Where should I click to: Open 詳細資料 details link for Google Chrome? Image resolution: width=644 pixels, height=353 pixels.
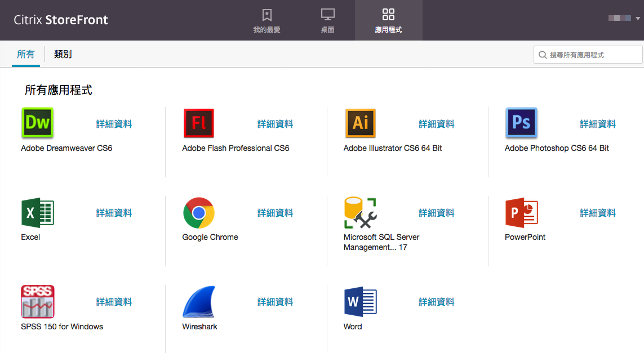click(275, 213)
